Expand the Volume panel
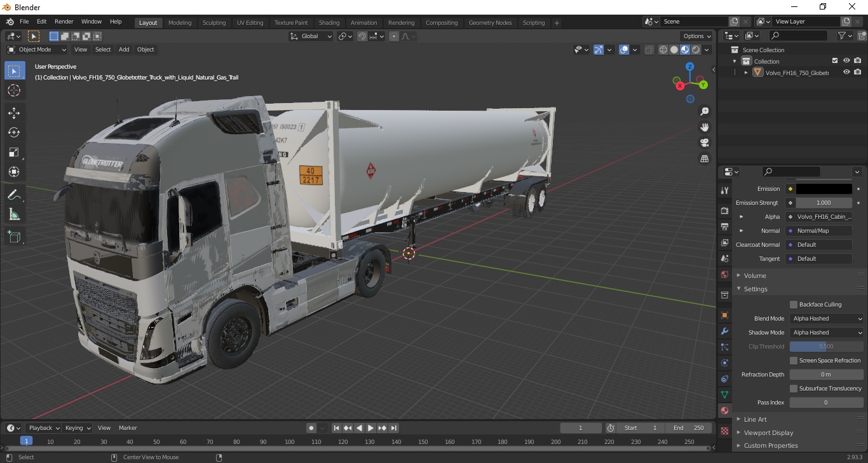Screen dimensions: 868x463 (755, 275)
